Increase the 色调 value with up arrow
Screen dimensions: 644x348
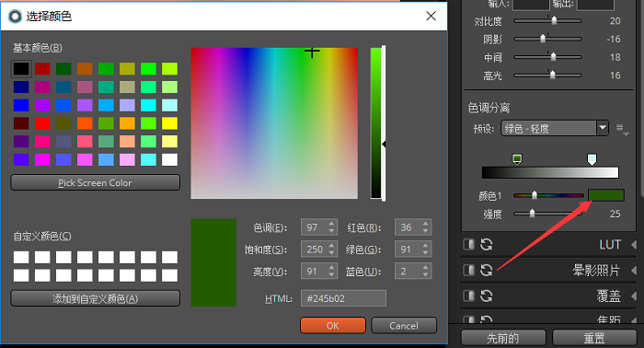pos(332,224)
